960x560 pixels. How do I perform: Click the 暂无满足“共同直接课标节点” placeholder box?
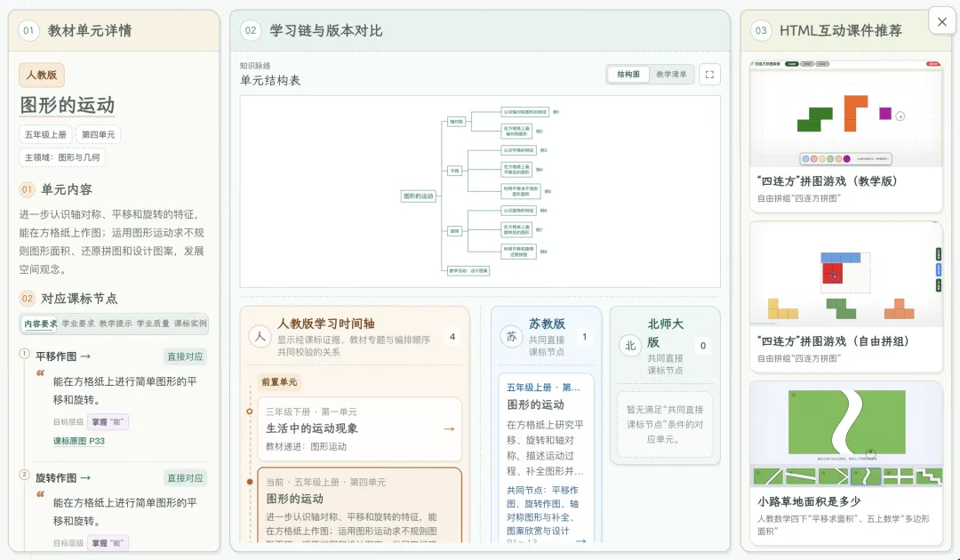point(665,424)
